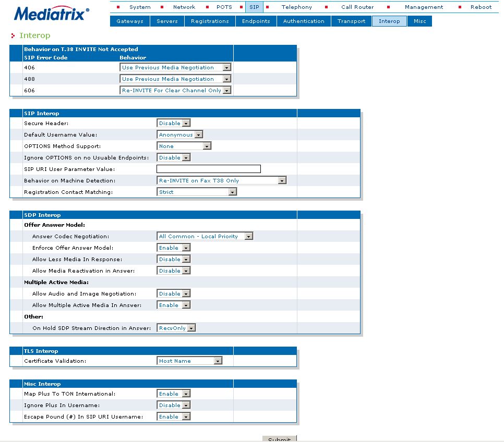This screenshot has height=442, width=504.
Task: Open Map Plus To TON International dropdown
Action: 174,394
